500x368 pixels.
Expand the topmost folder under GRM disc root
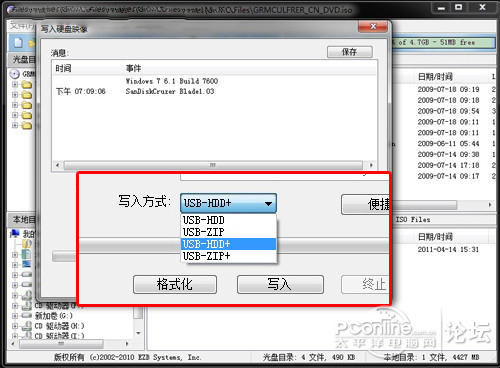click(x=15, y=85)
